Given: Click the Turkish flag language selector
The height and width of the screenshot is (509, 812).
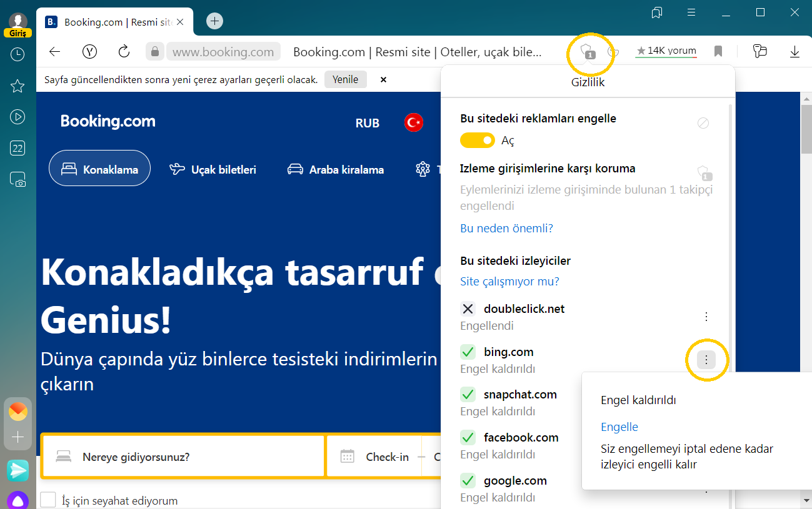Looking at the screenshot, I should [x=414, y=122].
